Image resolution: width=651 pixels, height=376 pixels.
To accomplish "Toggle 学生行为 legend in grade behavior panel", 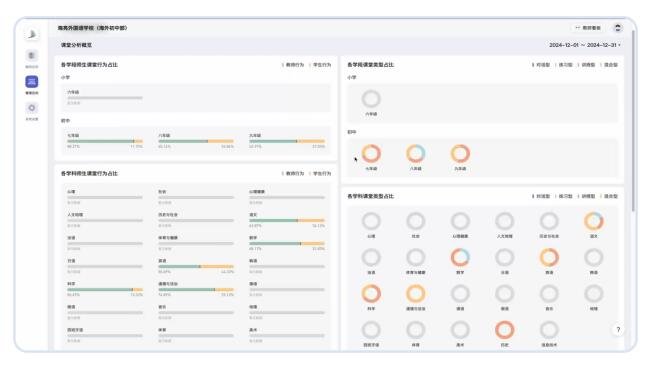I will (x=320, y=65).
